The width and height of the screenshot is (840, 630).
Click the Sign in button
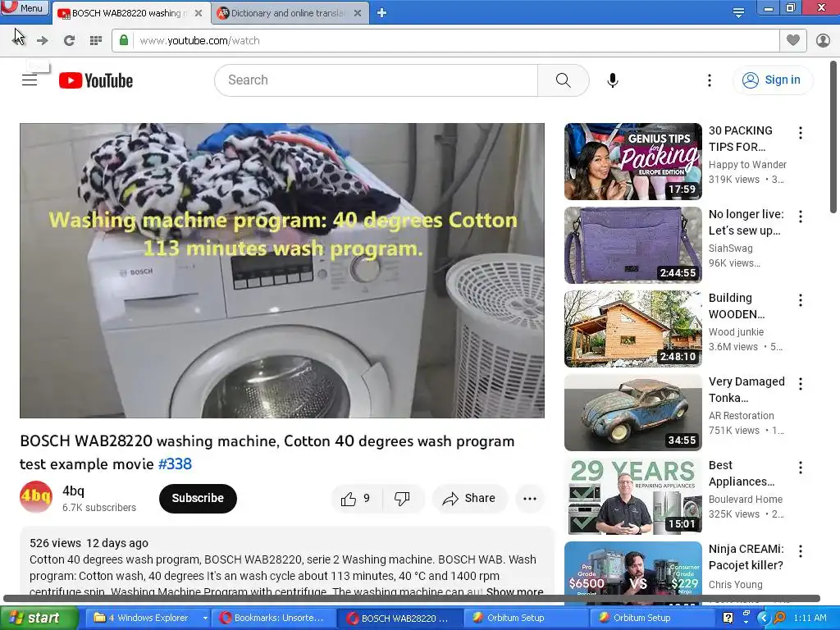tap(772, 80)
